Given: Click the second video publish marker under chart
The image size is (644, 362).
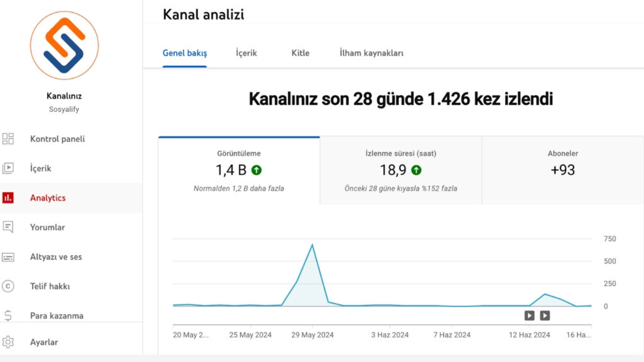Looking at the screenshot, I should pos(545,315).
